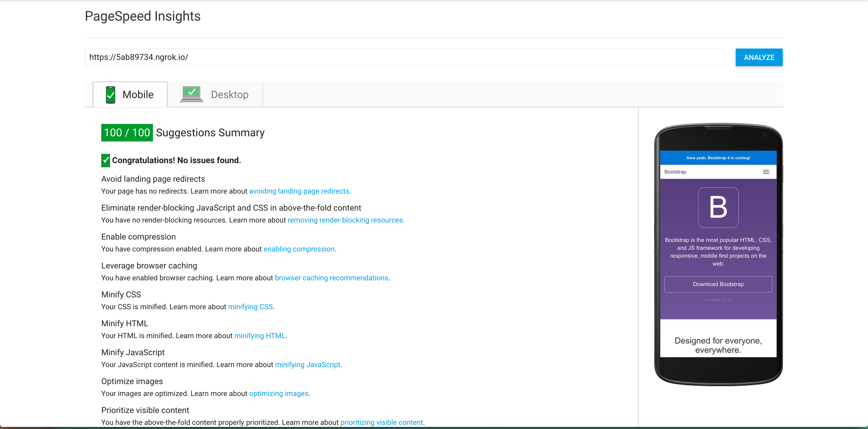The image size is (868, 429).
Task: Follow the optimizing images link
Action: 278,394
